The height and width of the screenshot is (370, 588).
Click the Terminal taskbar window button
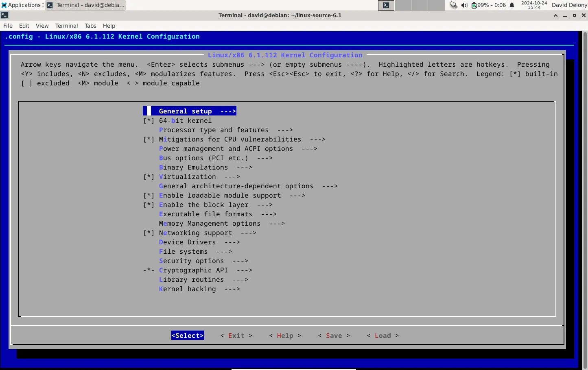[x=85, y=5]
